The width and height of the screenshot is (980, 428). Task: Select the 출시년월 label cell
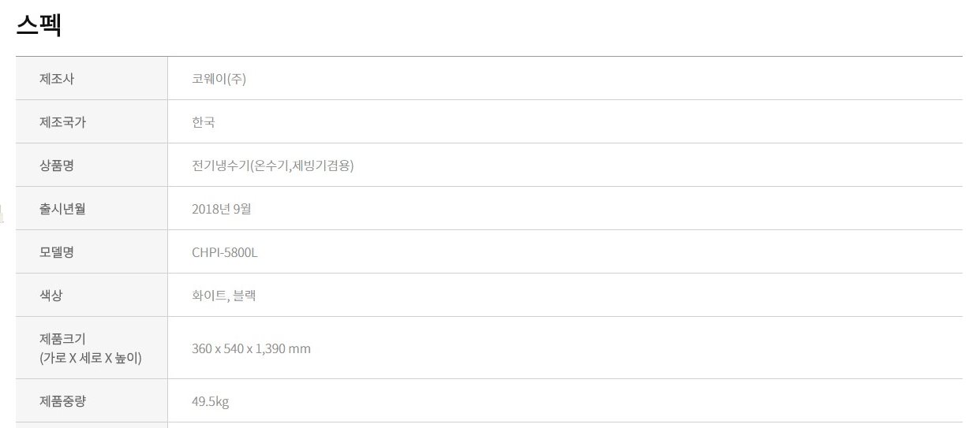[x=92, y=208]
